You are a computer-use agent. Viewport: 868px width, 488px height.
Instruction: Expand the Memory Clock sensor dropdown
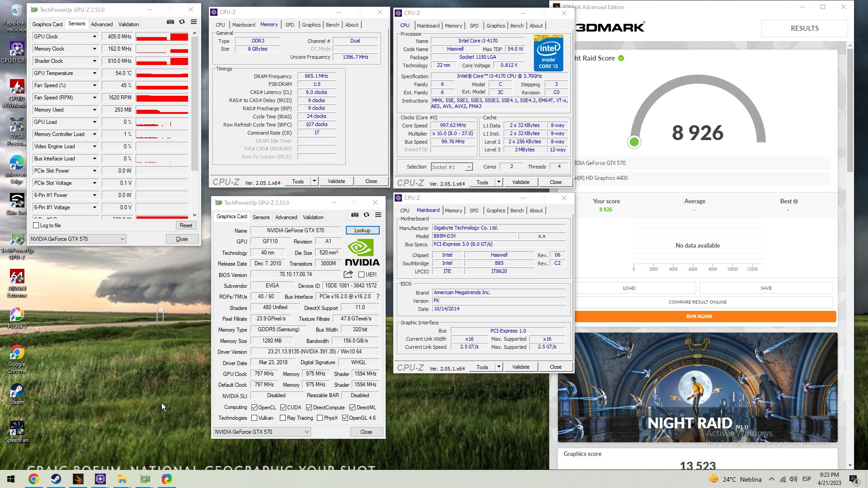pos(94,49)
